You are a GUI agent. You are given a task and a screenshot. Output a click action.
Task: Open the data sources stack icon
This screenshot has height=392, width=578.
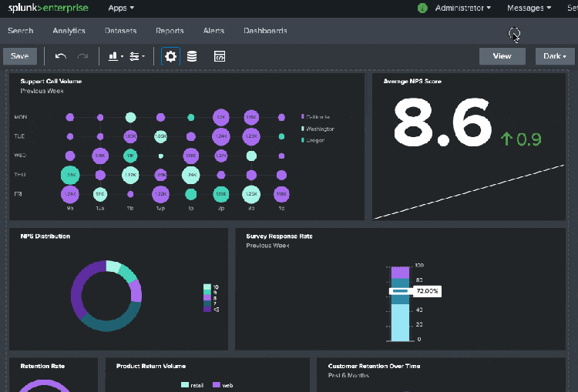(192, 56)
